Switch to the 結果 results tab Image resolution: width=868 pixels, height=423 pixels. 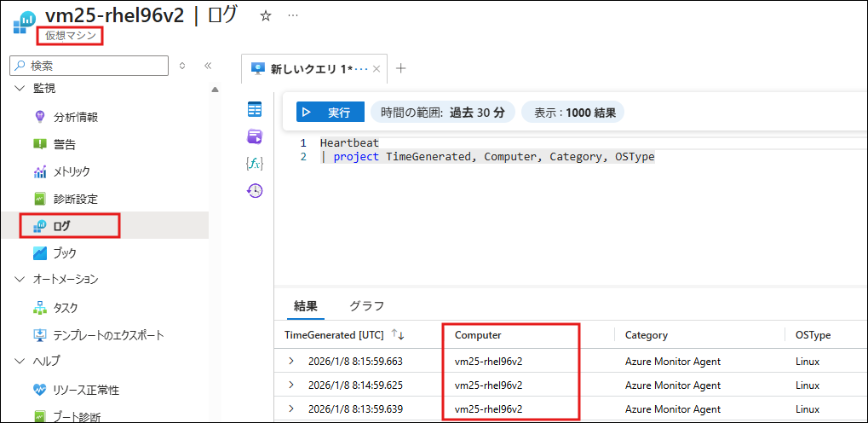306,305
